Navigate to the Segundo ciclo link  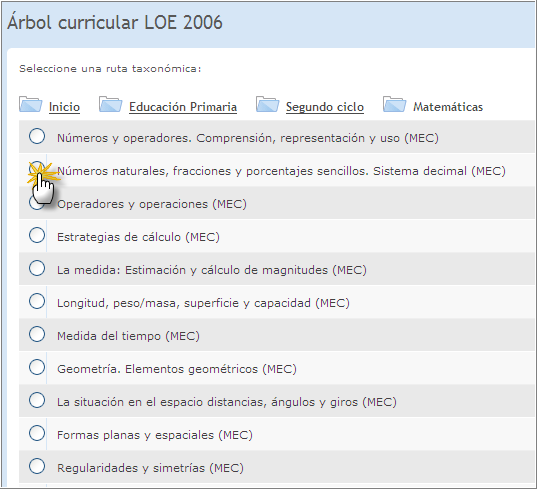pos(325,107)
